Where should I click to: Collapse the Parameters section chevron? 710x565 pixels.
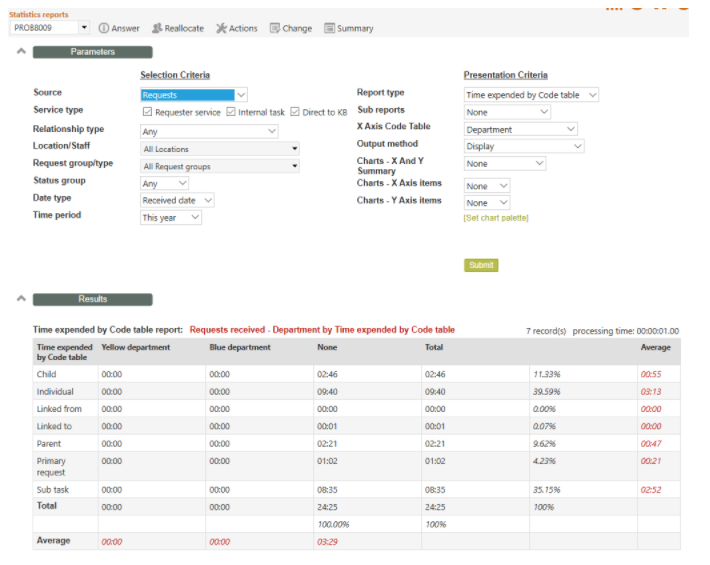(21, 52)
